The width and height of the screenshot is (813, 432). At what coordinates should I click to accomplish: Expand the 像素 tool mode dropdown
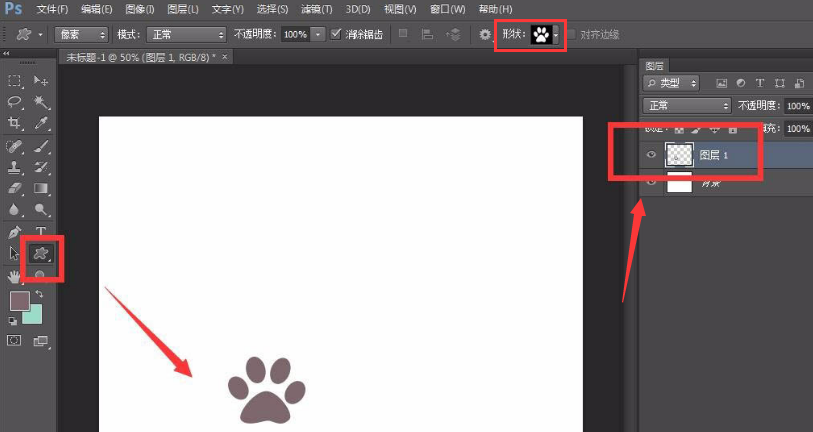click(x=81, y=34)
